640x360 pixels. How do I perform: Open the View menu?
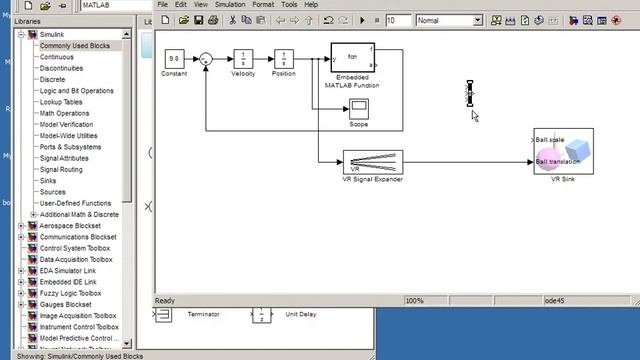pos(200,4)
